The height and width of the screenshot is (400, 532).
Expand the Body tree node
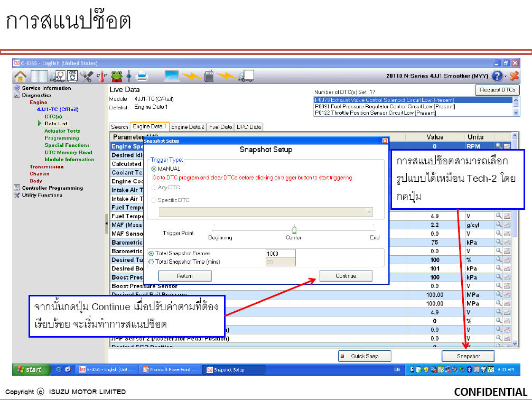click(35, 181)
